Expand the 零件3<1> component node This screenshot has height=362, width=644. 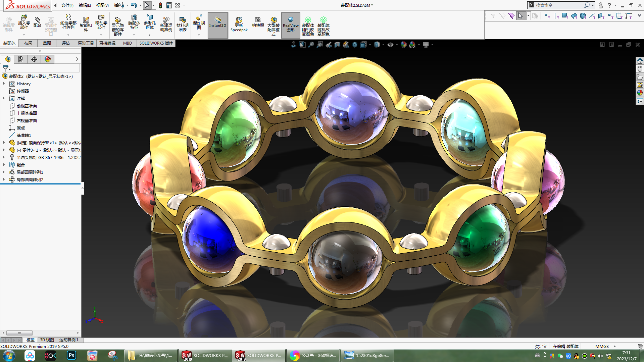(x=4, y=150)
